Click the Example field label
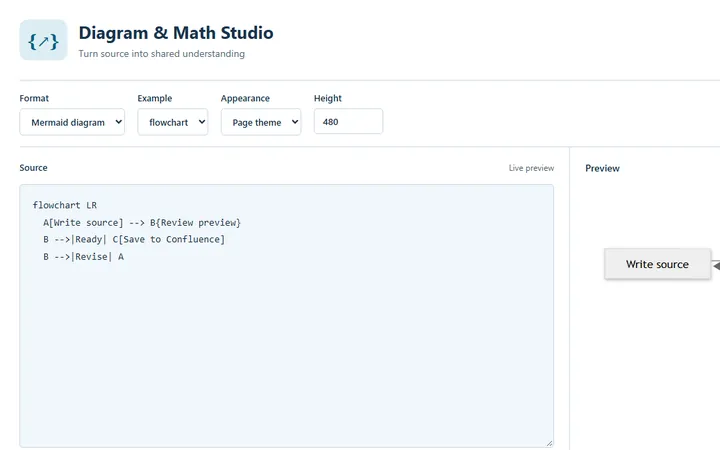Viewport: 720px width, 450px height. 155,98
